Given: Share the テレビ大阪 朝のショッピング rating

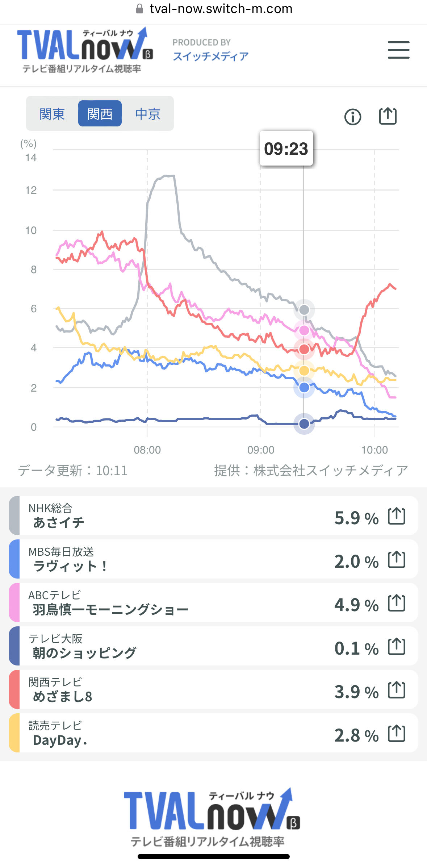Looking at the screenshot, I should 396,646.
